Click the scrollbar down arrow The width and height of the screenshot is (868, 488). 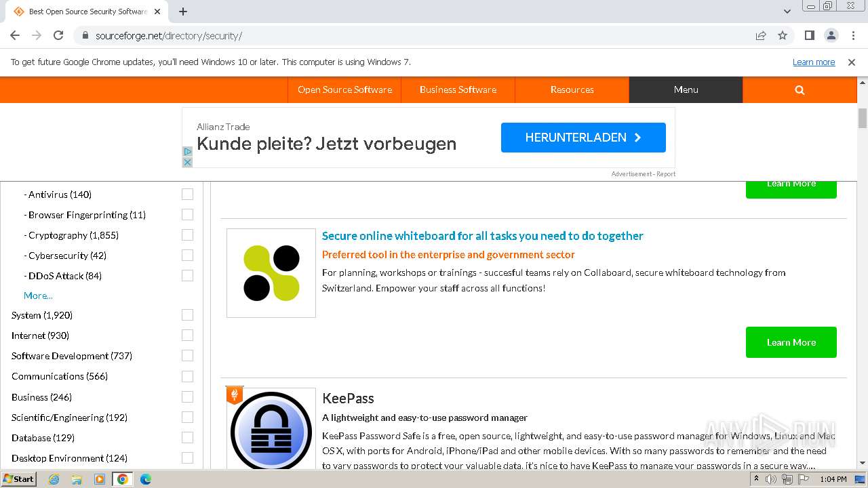(x=863, y=464)
